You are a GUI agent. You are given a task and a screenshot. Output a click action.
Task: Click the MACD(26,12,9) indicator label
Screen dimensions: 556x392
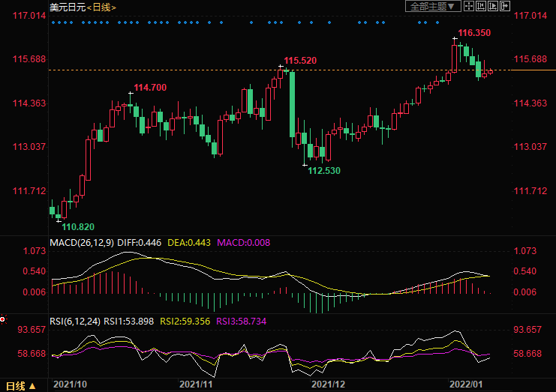[x=83, y=243]
